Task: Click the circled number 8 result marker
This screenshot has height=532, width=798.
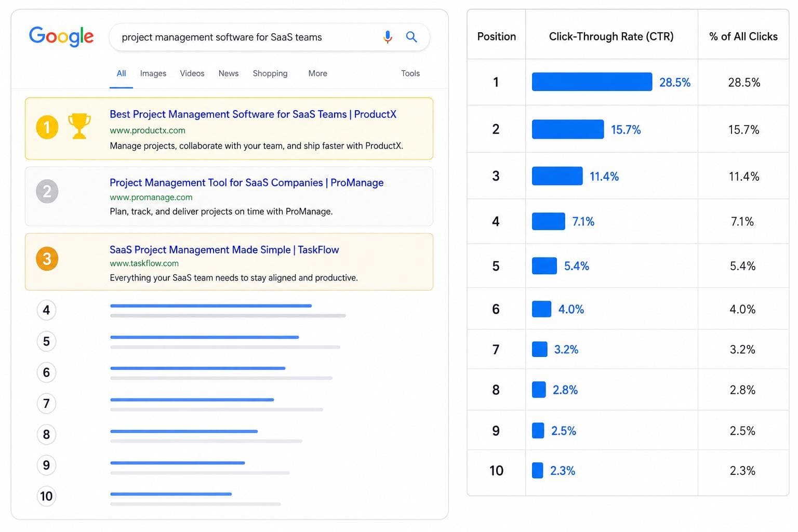Action: point(46,434)
